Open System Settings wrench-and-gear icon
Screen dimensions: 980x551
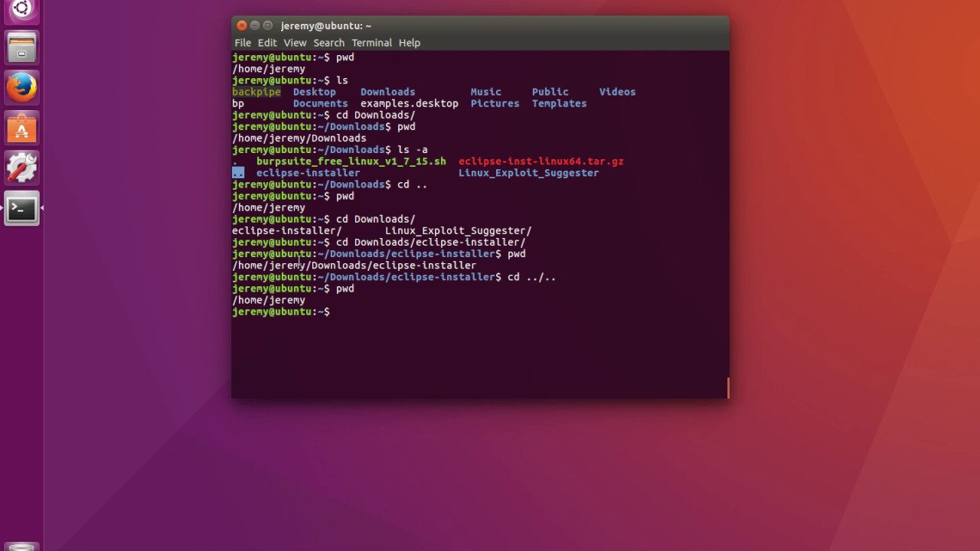[x=21, y=168]
